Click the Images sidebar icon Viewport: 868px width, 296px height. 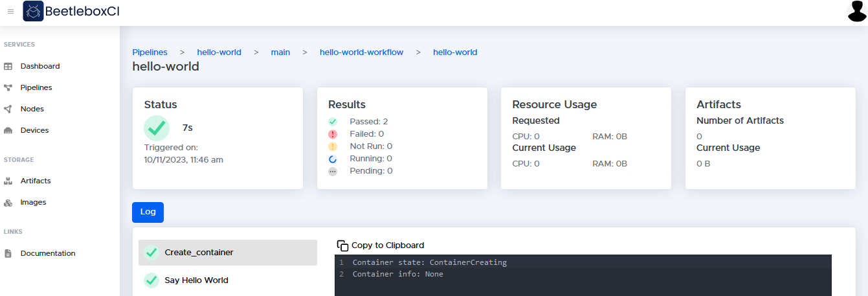[8, 202]
